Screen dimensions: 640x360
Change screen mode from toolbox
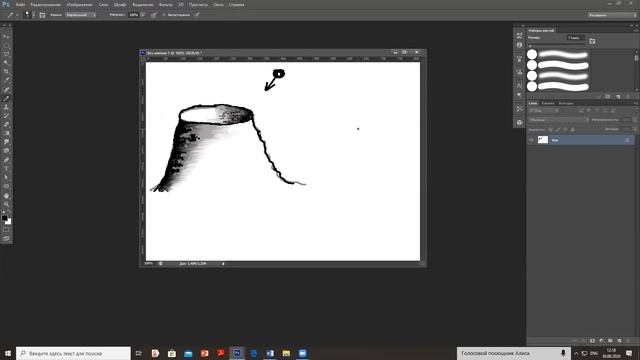click(x=6, y=238)
